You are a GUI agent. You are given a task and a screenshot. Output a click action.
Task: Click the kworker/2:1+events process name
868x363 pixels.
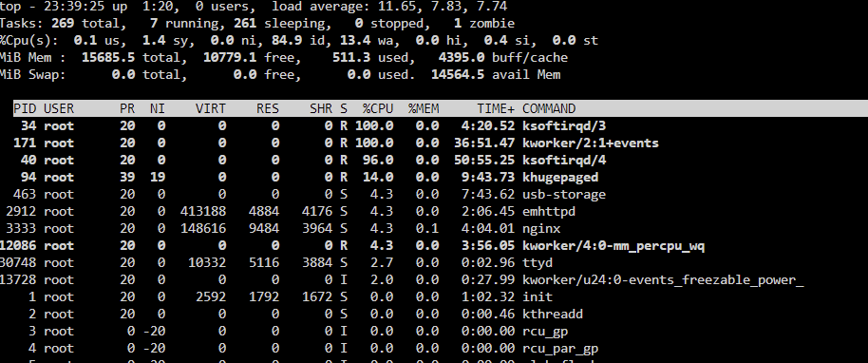tap(591, 143)
